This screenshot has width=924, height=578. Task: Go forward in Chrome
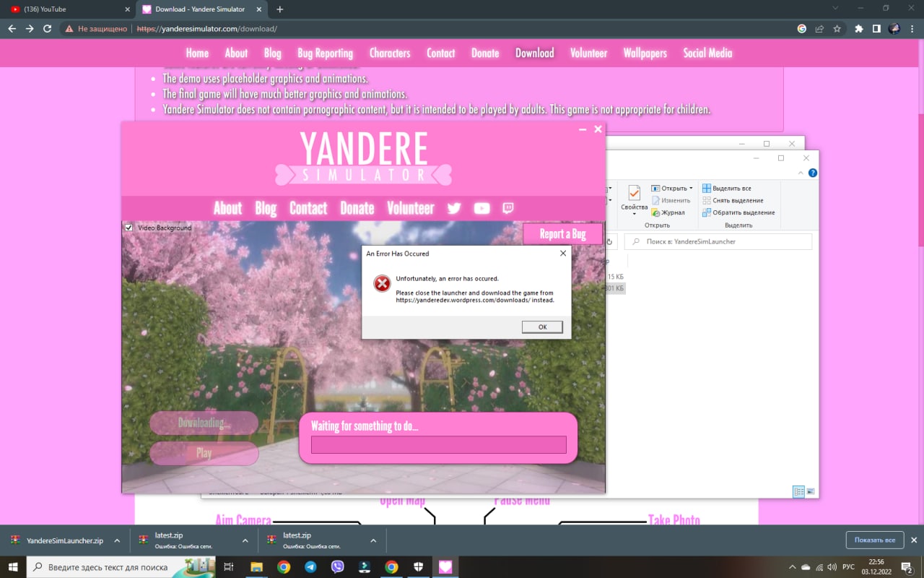tap(30, 29)
